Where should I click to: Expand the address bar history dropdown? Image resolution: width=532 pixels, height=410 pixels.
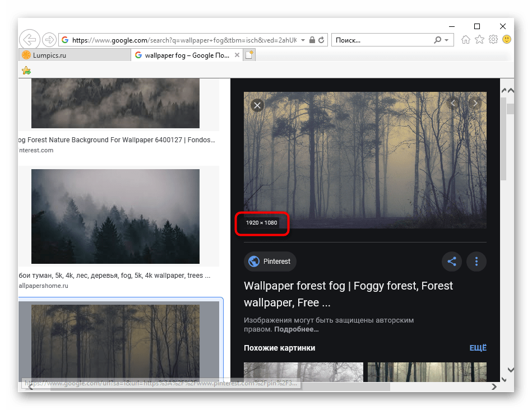tap(303, 40)
